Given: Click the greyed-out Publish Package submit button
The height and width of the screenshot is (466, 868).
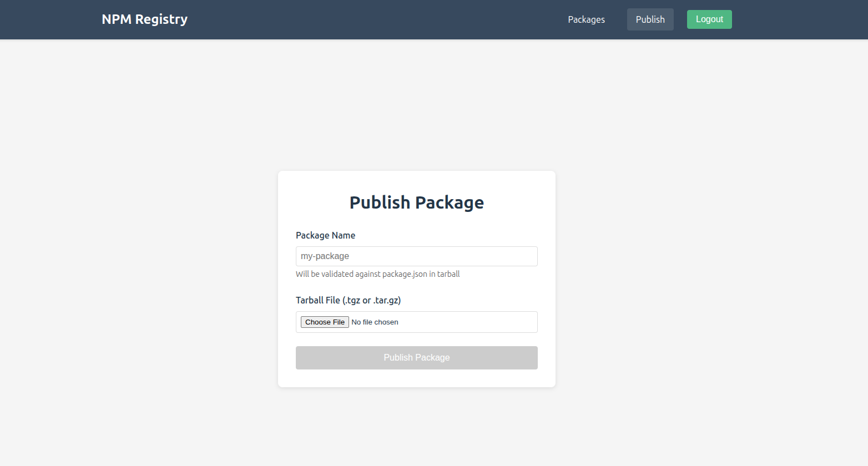Looking at the screenshot, I should tap(417, 358).
